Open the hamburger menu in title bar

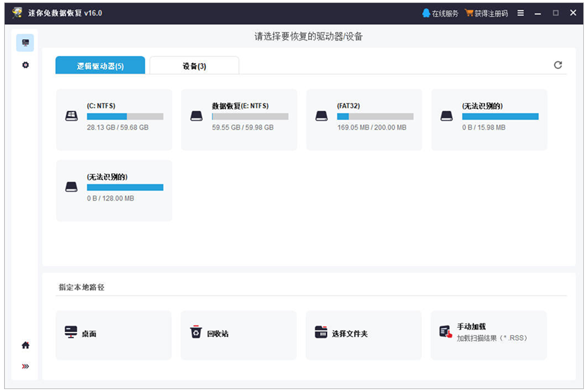coord(520,13)
